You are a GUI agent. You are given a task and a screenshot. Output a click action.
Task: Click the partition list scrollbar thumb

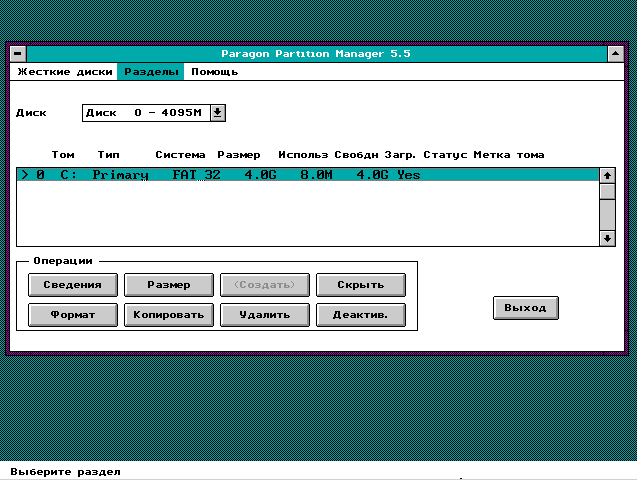607,191
